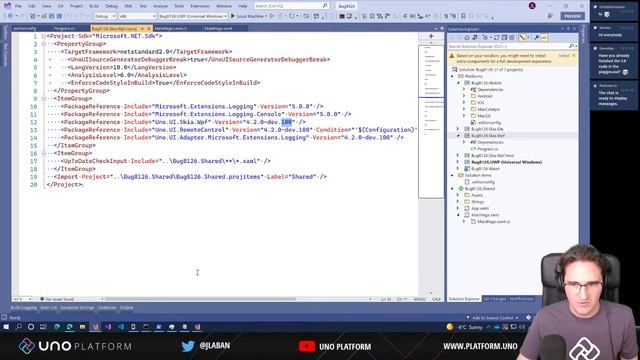
Task: Toggle Preview Selected Items in Solution Explorer
Action: (544, 38)
